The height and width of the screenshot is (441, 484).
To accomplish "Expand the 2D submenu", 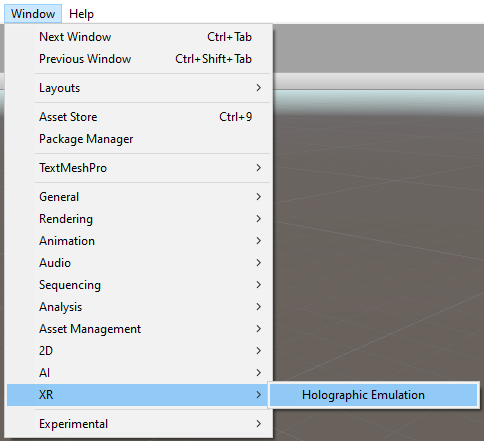I will pos(138,351).
